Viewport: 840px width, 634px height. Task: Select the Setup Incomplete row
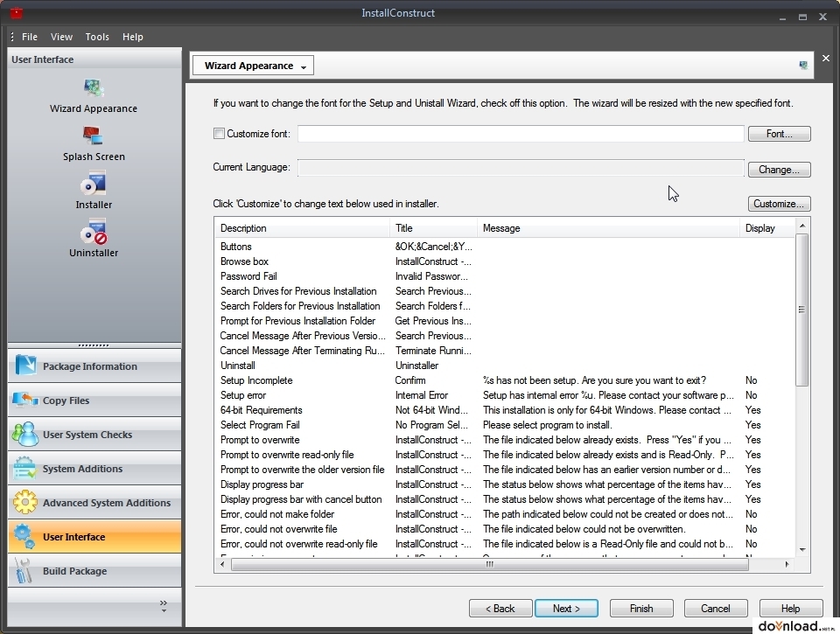click(505, 380)
